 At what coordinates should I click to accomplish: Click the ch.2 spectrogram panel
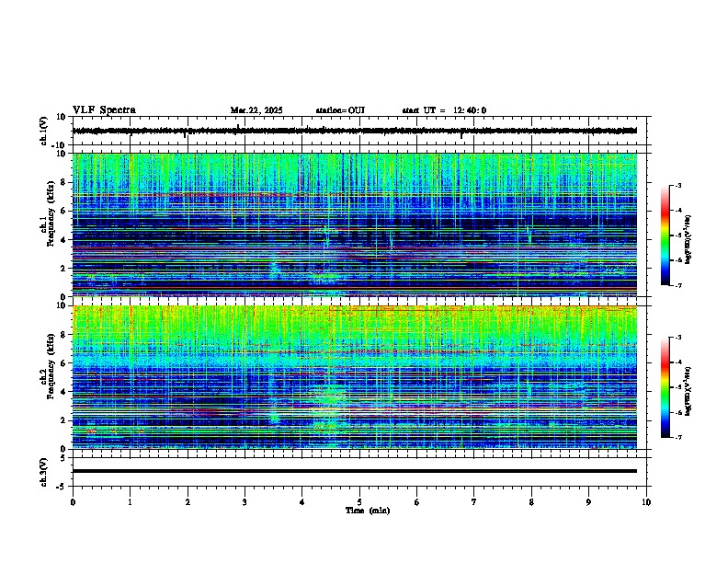pyautogui.click(x=355, y=377)
